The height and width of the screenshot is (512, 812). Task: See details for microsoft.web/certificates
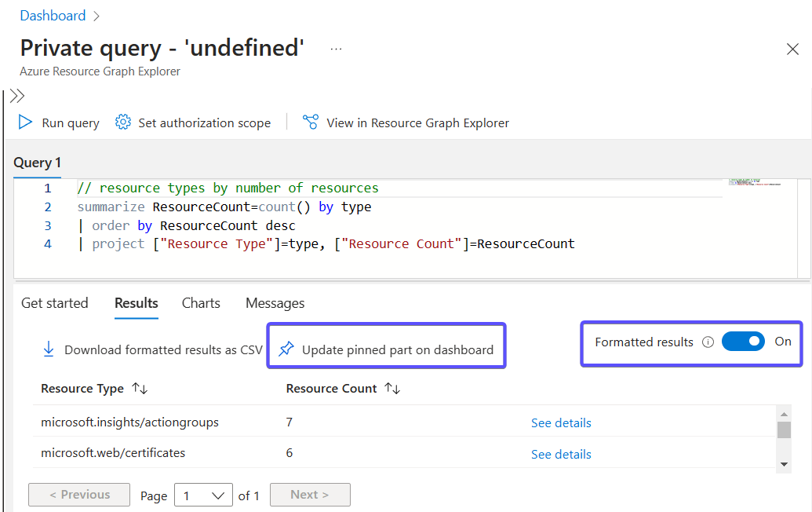tap(561, 455)
